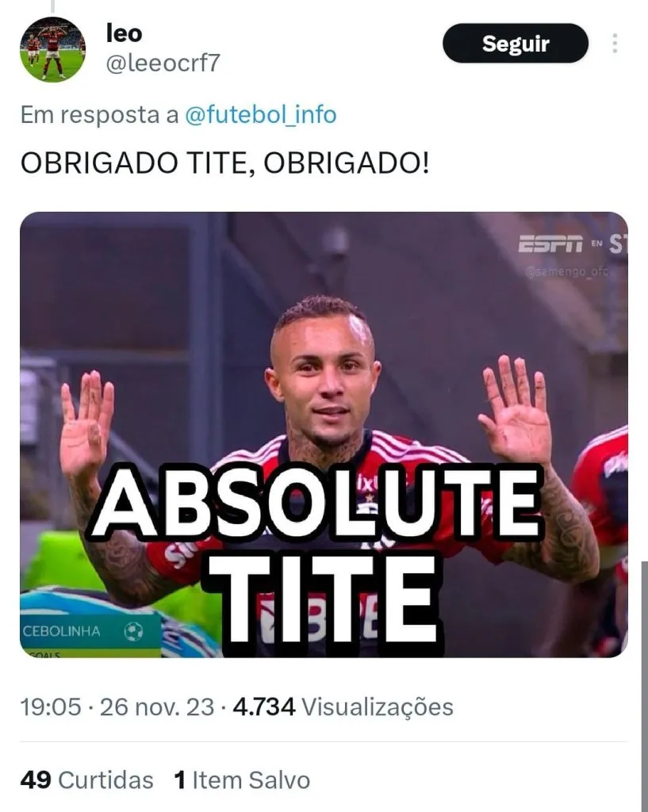Click the CEBOLINHA caption banner
Image resolution: width=648 pixels, height=812 pixels.
(90, 632)
